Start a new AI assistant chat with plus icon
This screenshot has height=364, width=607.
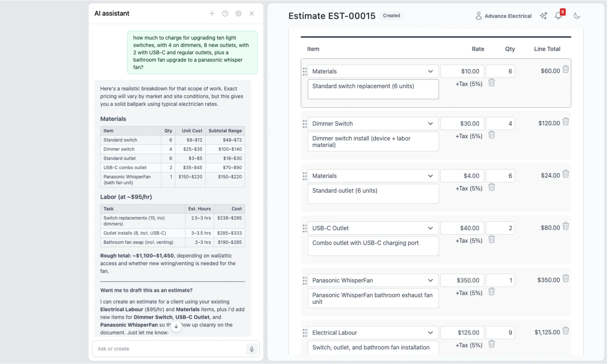pos(212,14)
